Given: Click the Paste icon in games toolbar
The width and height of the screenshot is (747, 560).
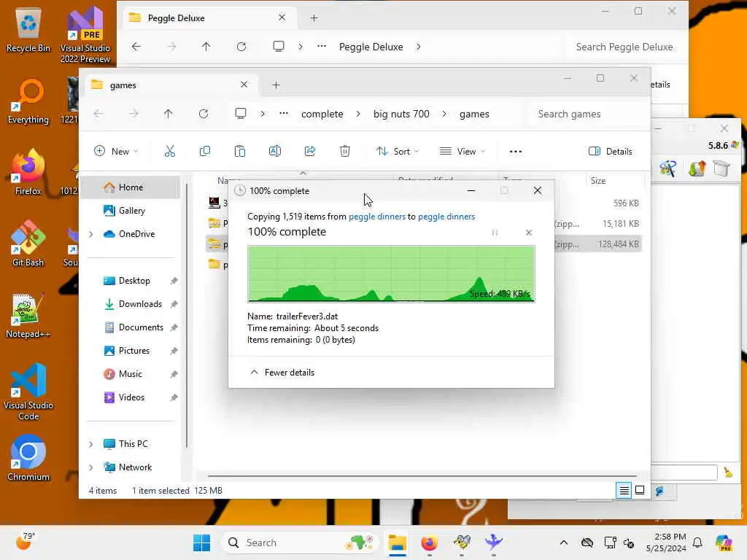Looking at the screenshot, I should click(x=239, y=152).
